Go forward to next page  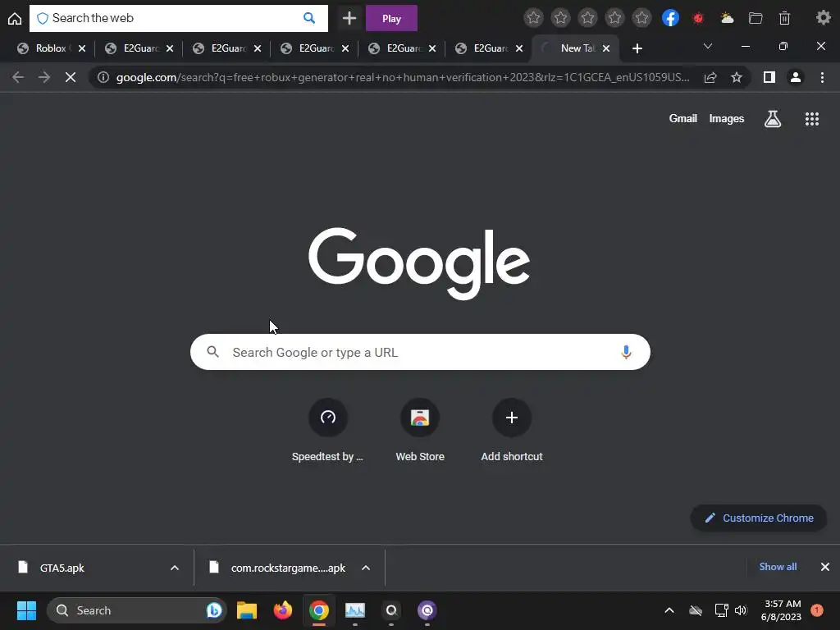44,77
